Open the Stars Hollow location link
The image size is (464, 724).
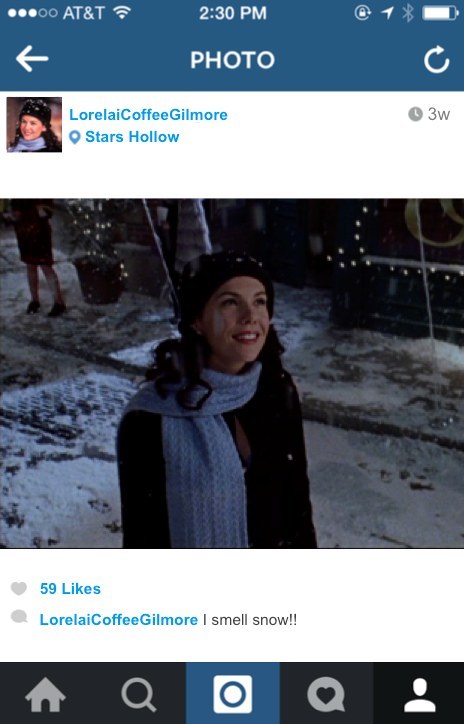tap(132, 137)
